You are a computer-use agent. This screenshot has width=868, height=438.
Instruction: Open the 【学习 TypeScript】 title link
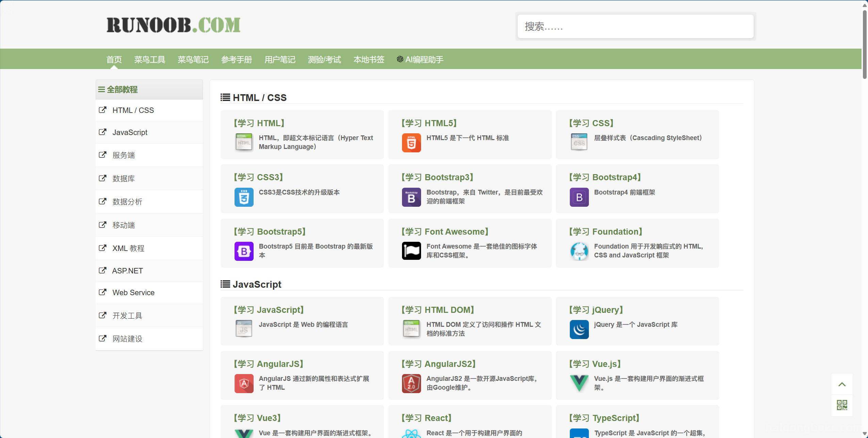click(604, 418)
